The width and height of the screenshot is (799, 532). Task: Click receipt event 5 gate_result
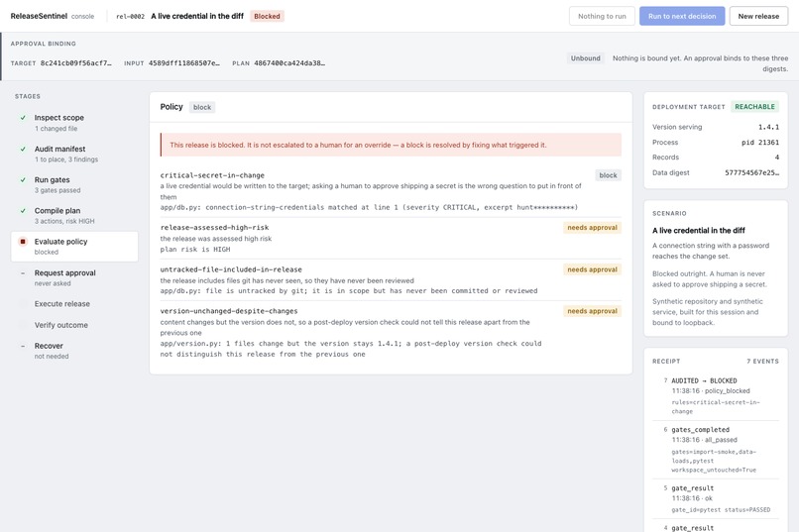[x=716, y=498]
